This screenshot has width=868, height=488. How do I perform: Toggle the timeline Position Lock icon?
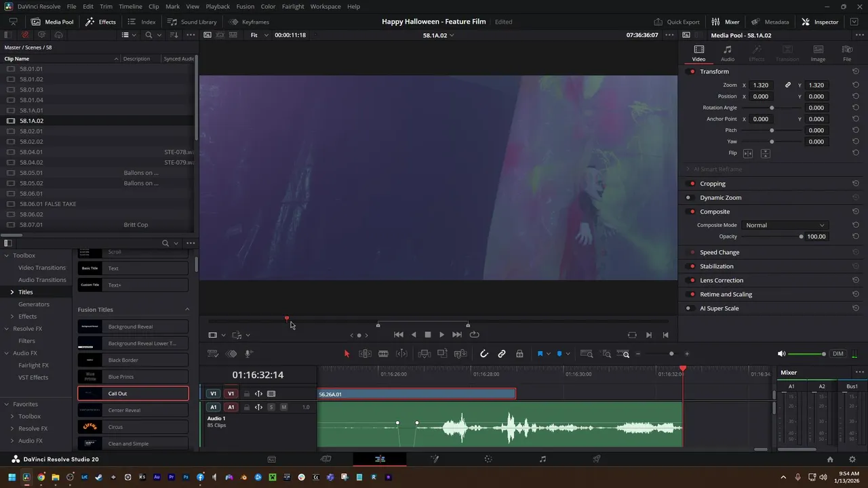[x=519, y=354]
